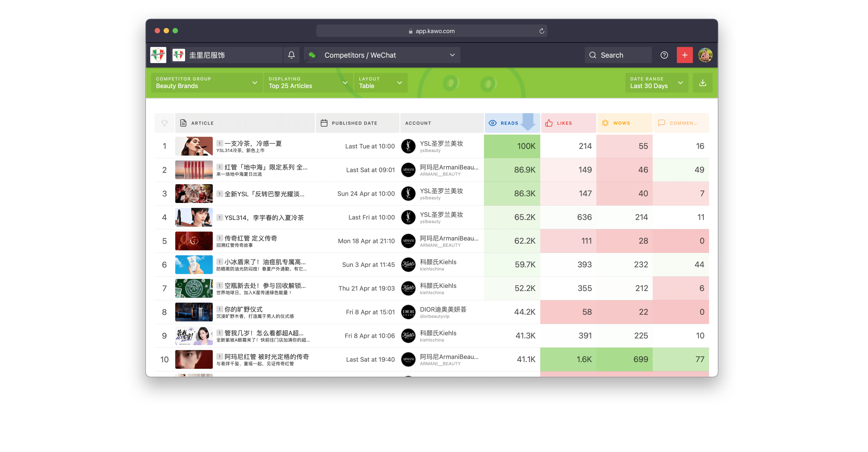The height and width of the screenshot is (452, 868).
Task: Sort the table by Likes column
Action: (564, 123)
